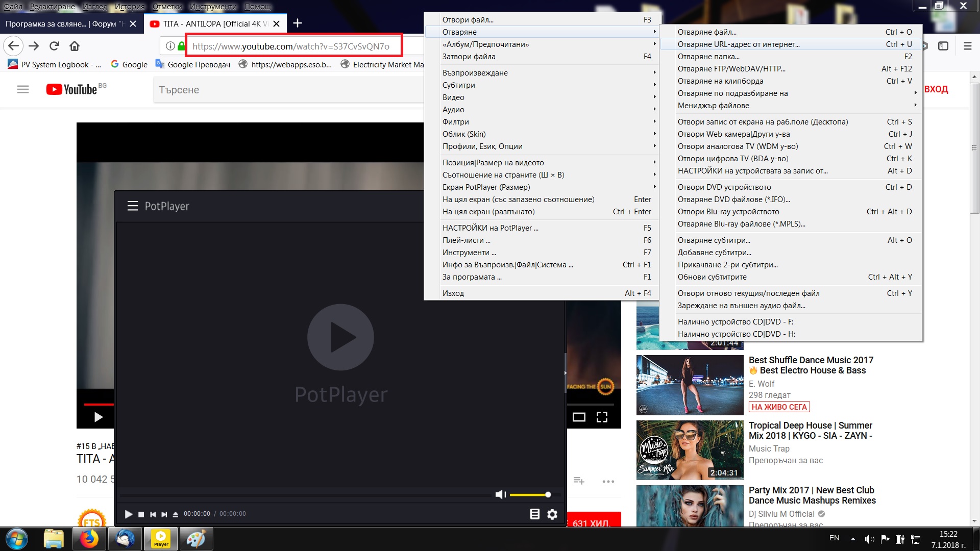Adjust the yellow PotPlayer volume slider
980x551 pixels.
pyautogui.click(x=530, y=495)
